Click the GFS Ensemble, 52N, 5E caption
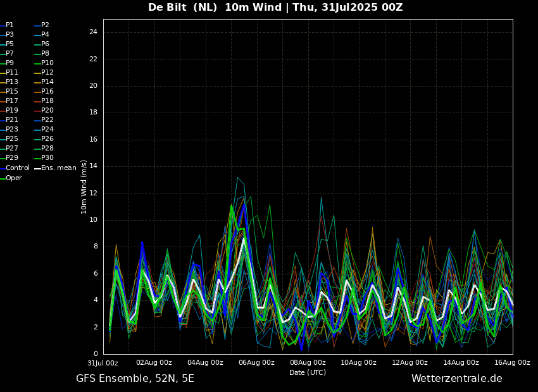The height and width of the screenshot is (392, 538). point(135,379)
